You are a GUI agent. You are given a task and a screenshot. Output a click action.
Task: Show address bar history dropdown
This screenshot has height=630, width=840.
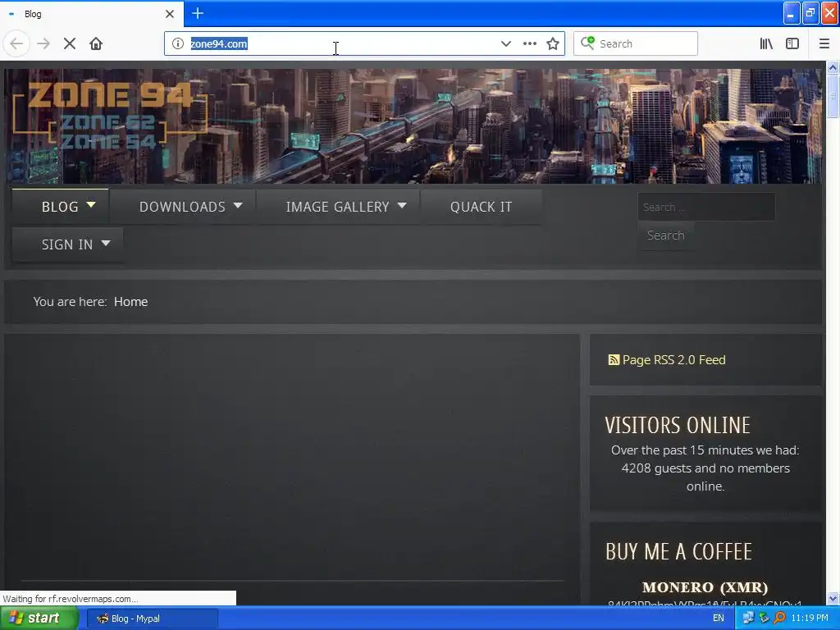[505, 43]
